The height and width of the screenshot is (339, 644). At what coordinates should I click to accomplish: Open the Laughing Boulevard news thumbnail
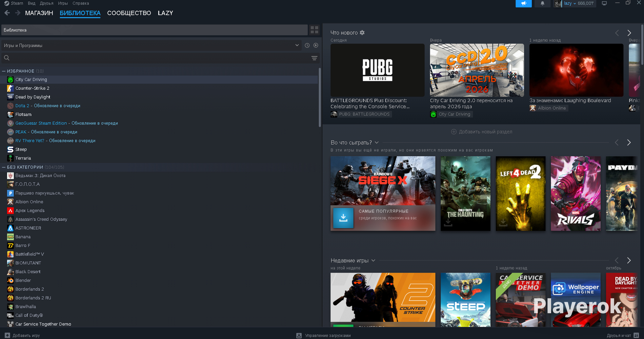point(576,70)
